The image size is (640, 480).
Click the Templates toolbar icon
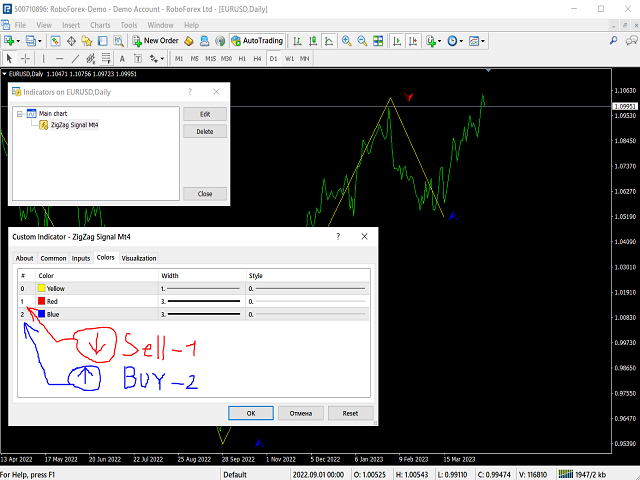coord(474,41)
